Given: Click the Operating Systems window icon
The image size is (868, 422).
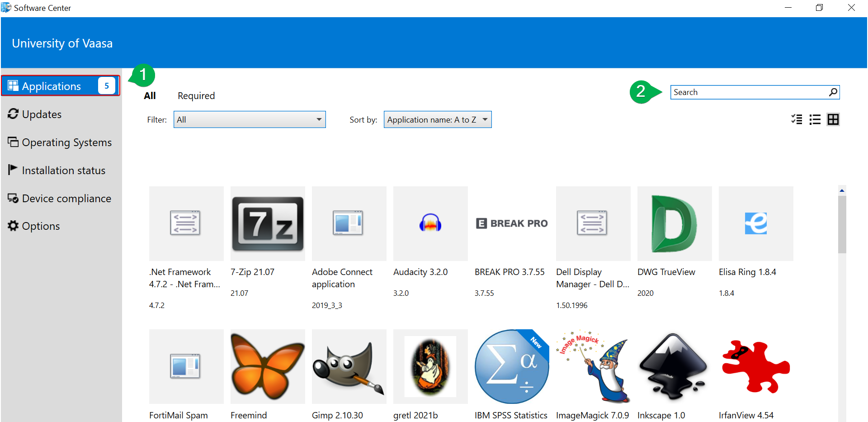Looking at the screenshot, I should pyautogui.click(x=13, y=142).
